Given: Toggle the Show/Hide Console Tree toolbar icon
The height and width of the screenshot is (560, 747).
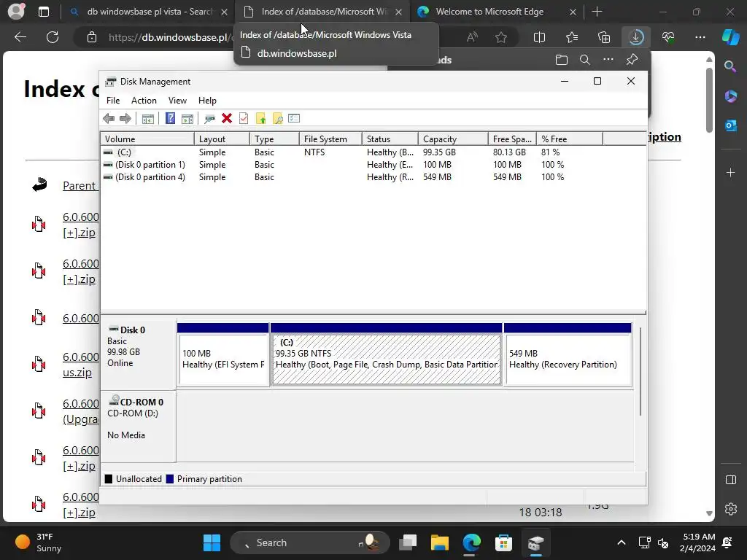Looking at the screenshot, I should (x=148, y=119).
